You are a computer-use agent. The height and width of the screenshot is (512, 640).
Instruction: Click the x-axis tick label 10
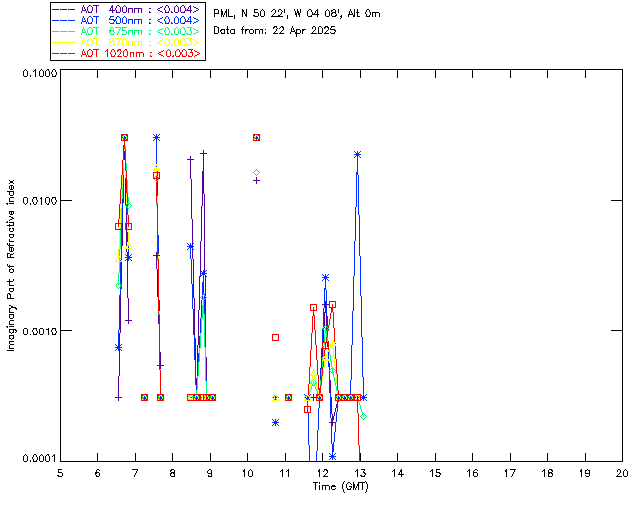[x=247, y=473]
